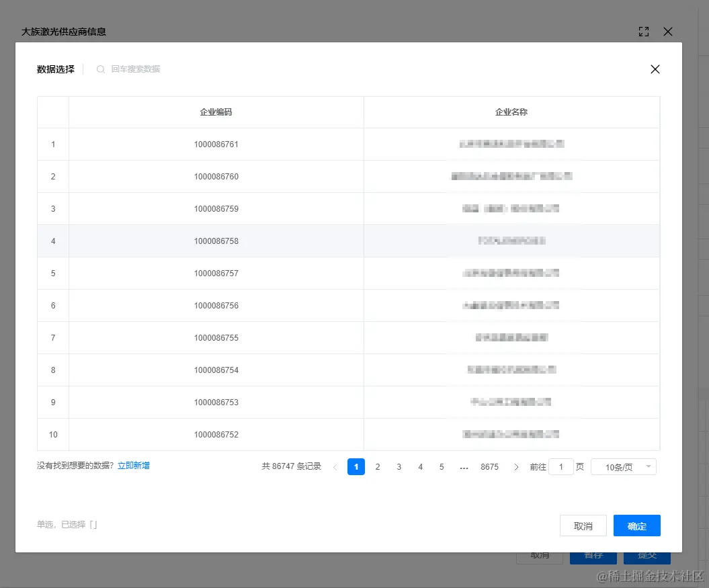Select row with code 1000086754
The width and height of the screenshot is (709, 588).
click(348, 370)
